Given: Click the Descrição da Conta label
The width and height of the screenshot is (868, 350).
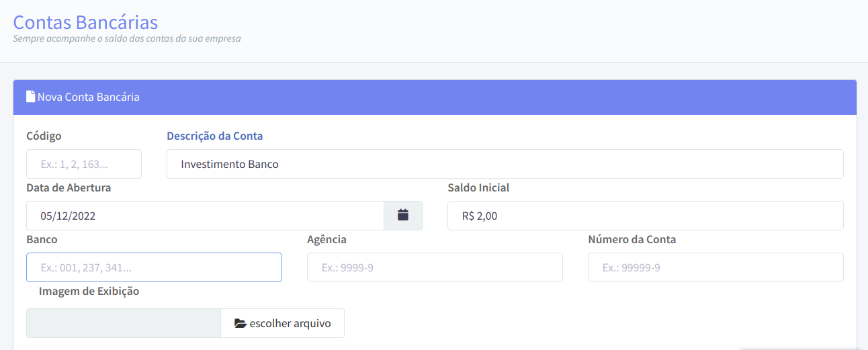Looking at the screenshot, I should [215, 136].
